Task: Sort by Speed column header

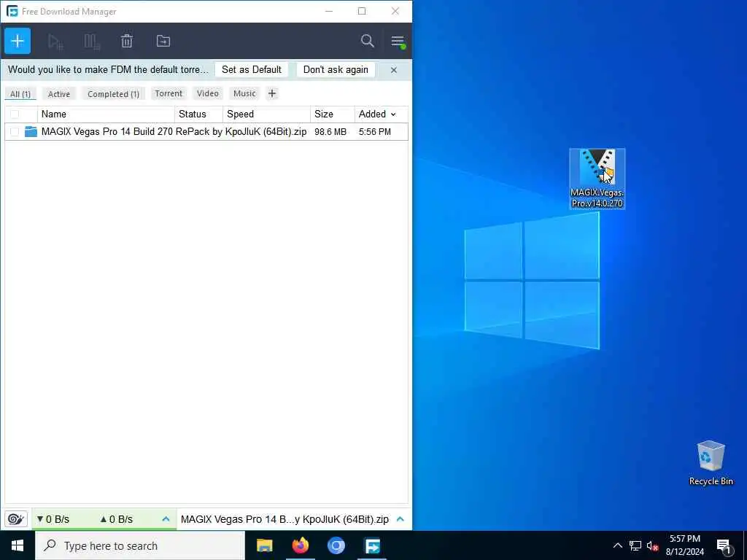Action: (x=266, y=114)
